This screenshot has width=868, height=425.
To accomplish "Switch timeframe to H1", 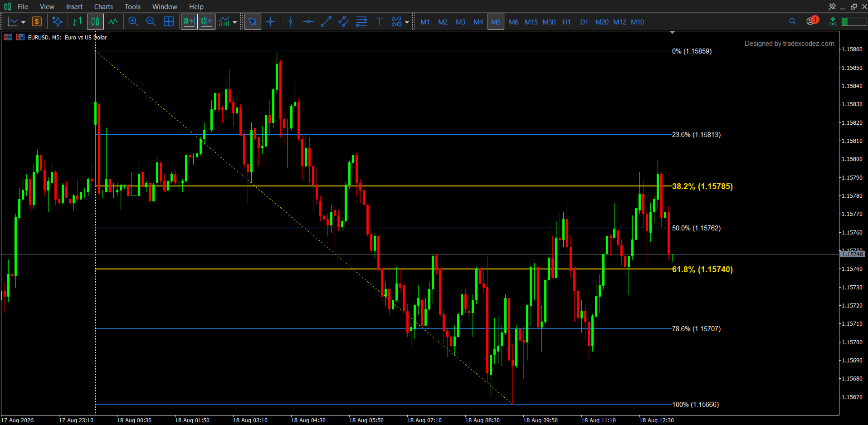I will tap(566, 22).
